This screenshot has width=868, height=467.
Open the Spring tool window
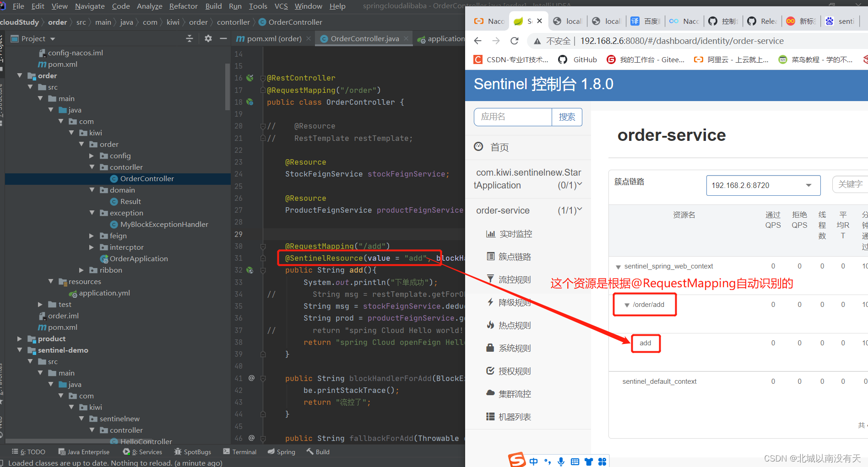(x=282, y=452)
